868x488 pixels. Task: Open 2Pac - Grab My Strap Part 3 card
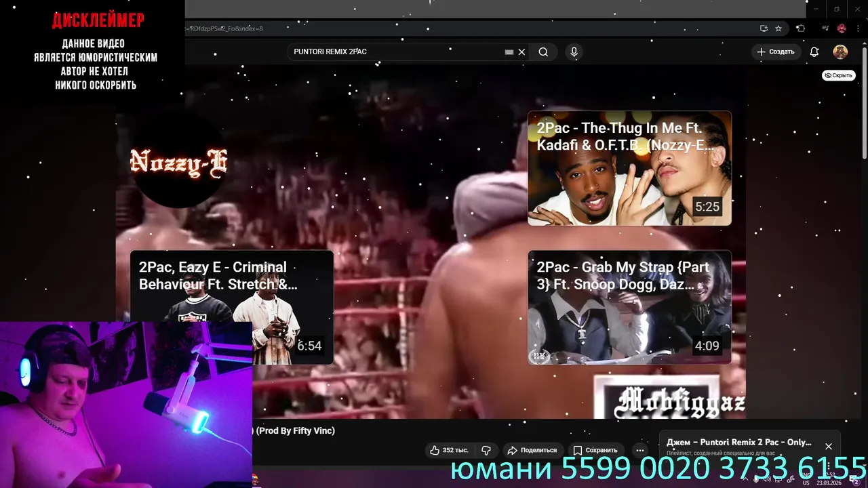click(629, 307)
